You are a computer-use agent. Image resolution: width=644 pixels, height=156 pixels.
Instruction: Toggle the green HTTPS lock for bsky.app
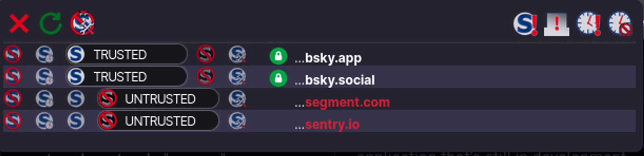(279, 56)
